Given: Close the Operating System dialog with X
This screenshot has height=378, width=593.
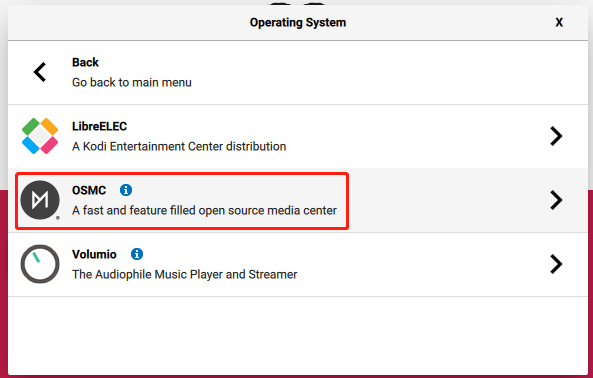Looking at the screenshot, I should pos(559,22).
